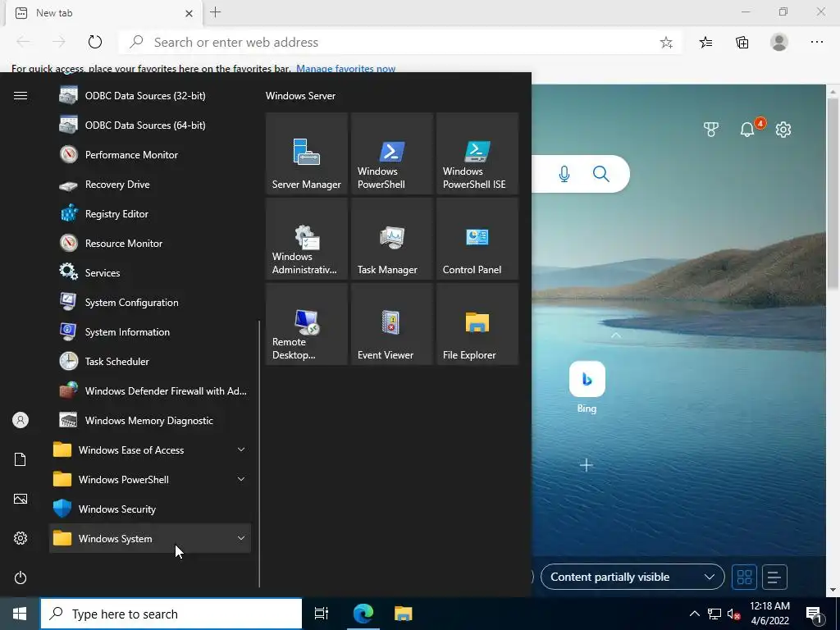Open Documents from the Start menu sidebar
The image size is (840, 630).
click(x=21, y=459)
